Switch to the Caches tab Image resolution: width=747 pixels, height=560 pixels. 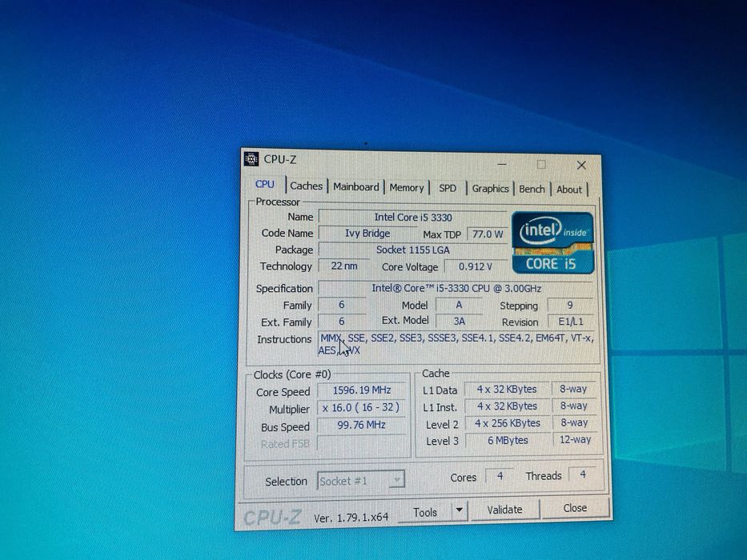coord(306,186)
